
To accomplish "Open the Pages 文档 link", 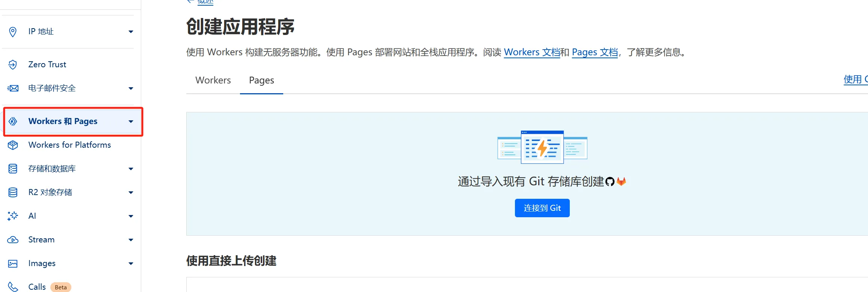I will tap(595, 52).
